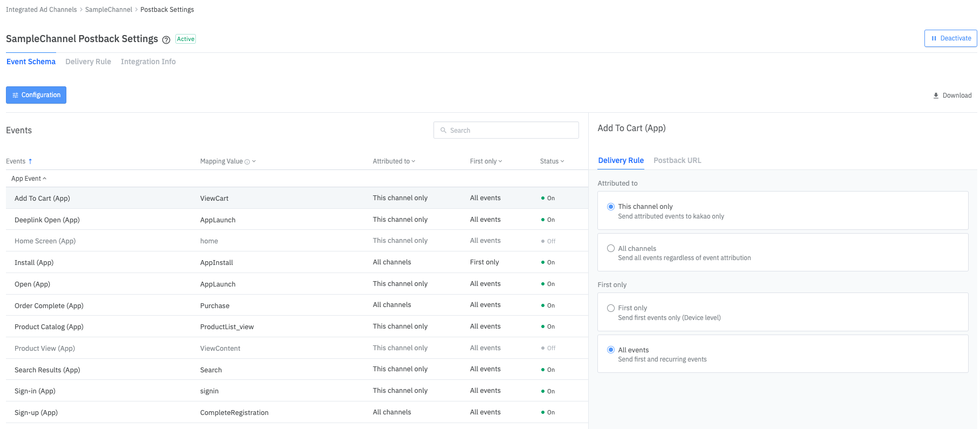This screenshot has width=980, height=429.
Task: Click the ViewCart mapping value
Action: (214, 199)
